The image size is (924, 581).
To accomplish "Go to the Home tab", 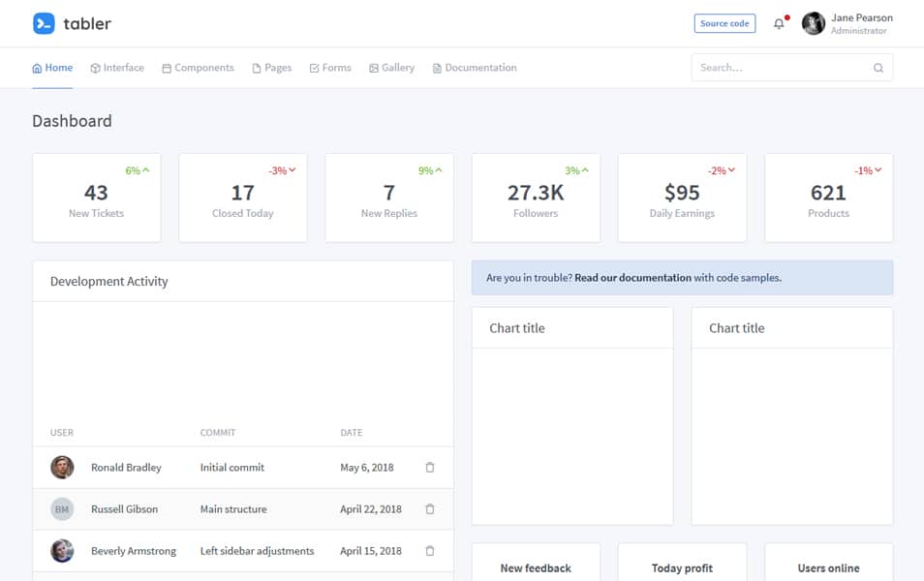I will pyautogui.click(x=52, y=68).
